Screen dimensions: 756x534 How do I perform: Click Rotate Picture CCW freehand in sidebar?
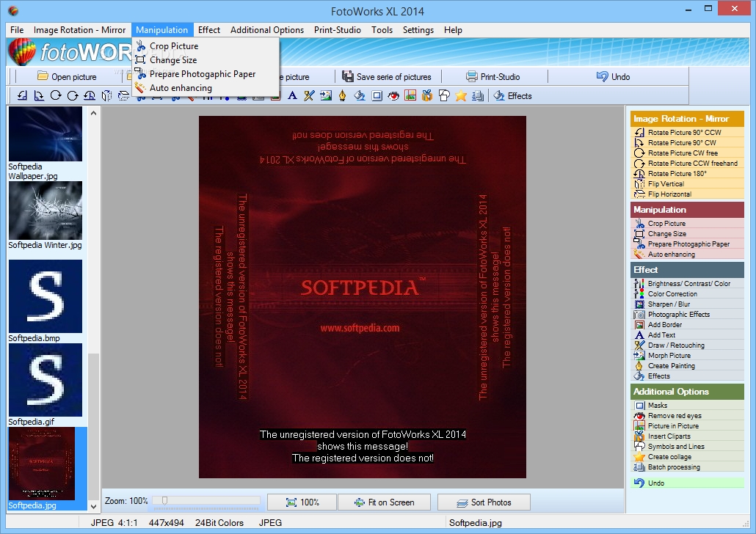(687, 164)
